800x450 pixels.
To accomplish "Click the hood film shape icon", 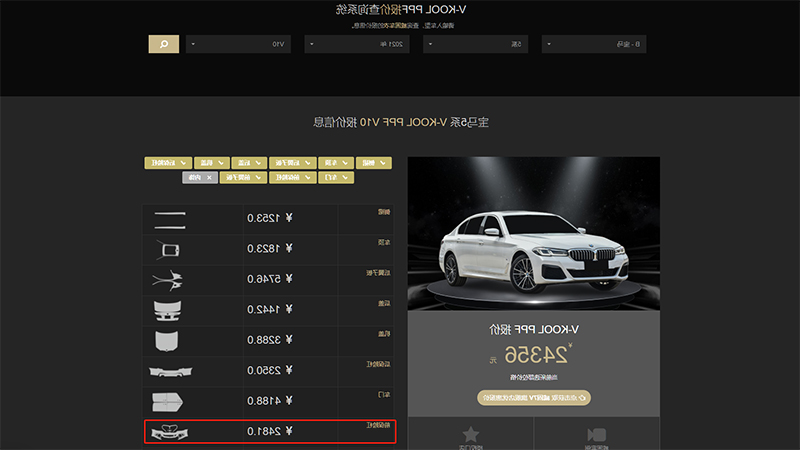I will [167, 341].
